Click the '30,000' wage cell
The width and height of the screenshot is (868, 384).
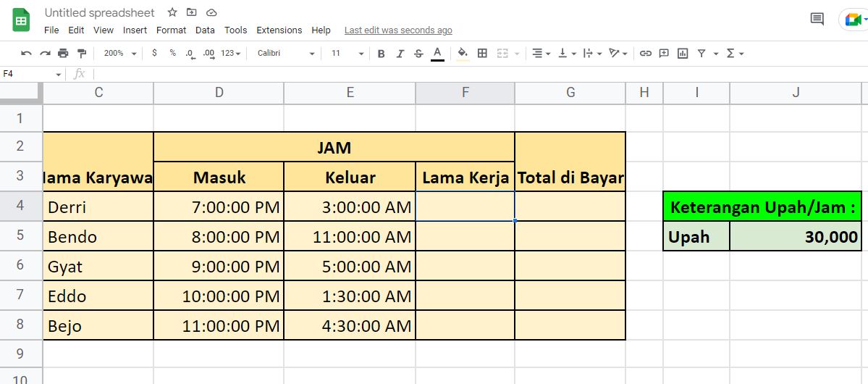(796, 237)
